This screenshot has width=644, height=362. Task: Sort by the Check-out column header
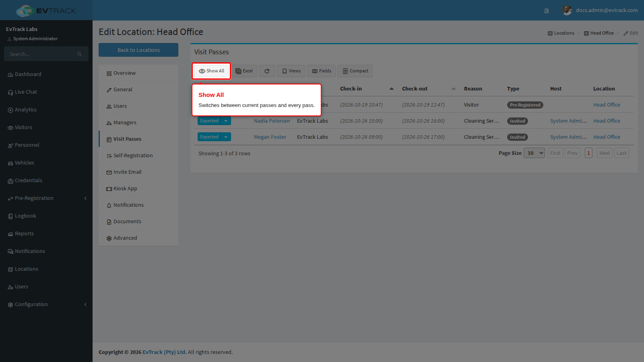pyautogui.click(x=415, y=89)
